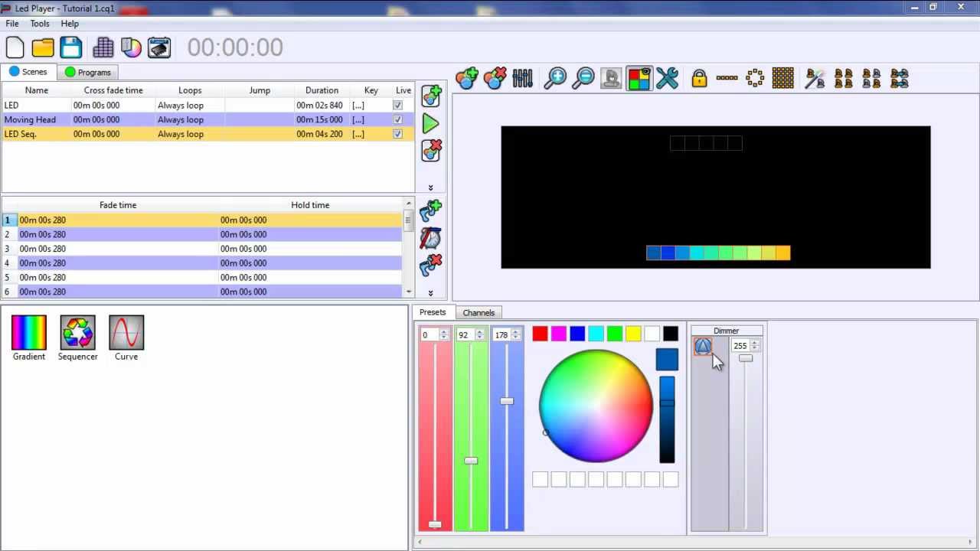980x551 pixels.
Task: Open the wrench and screwdriver settings
Action: (x=667, y=78)
